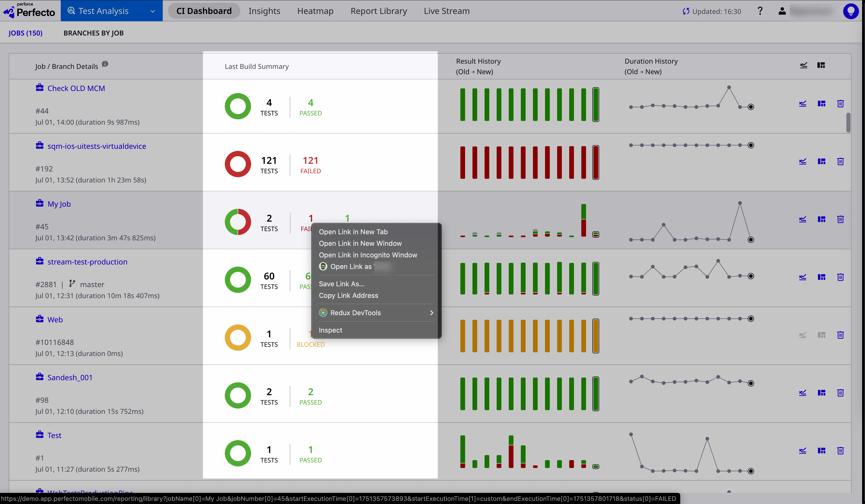
Task: Open dashboard view for sqm-ios-uitests-virtualdevice
Action: click(x=821, y=161)
